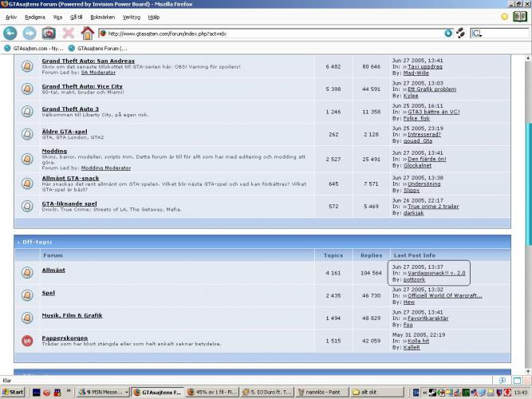Click the Windows Start button
This screenshot has width=532, height=399.
14,392
